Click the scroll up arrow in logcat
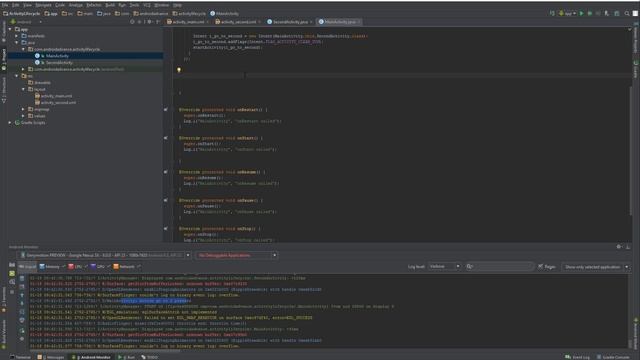 (x=22, y=295)
